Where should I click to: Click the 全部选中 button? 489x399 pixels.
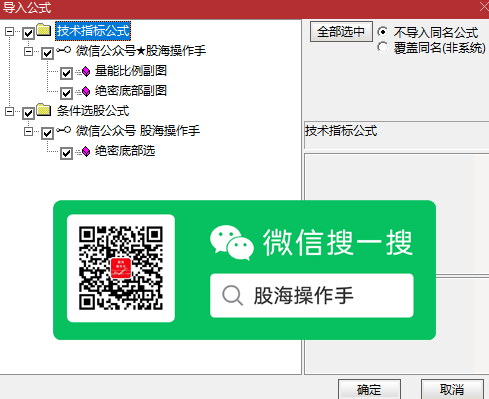pyautogui.click(x=341, y=32)
